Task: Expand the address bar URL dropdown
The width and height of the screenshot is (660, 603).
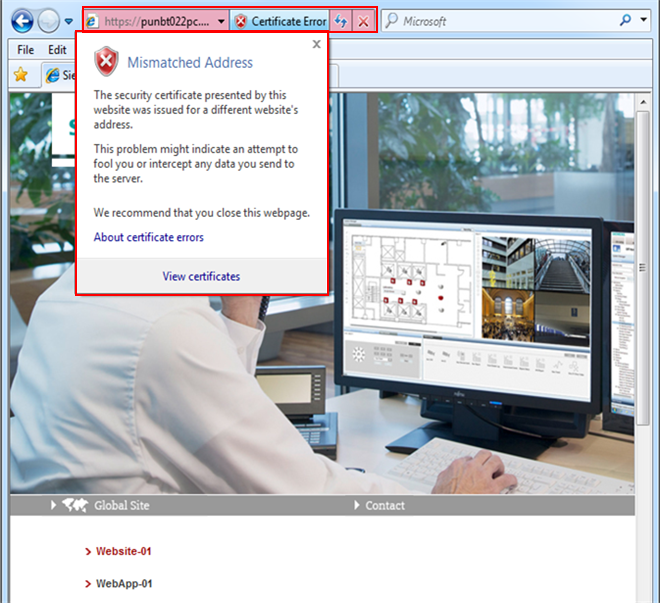Action: tap(220, 21)
